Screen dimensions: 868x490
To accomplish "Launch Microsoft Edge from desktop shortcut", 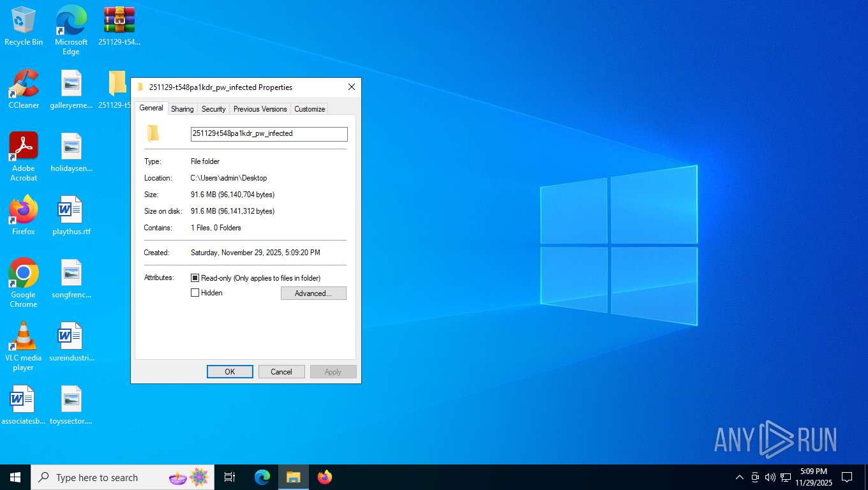I will (71, 31).
